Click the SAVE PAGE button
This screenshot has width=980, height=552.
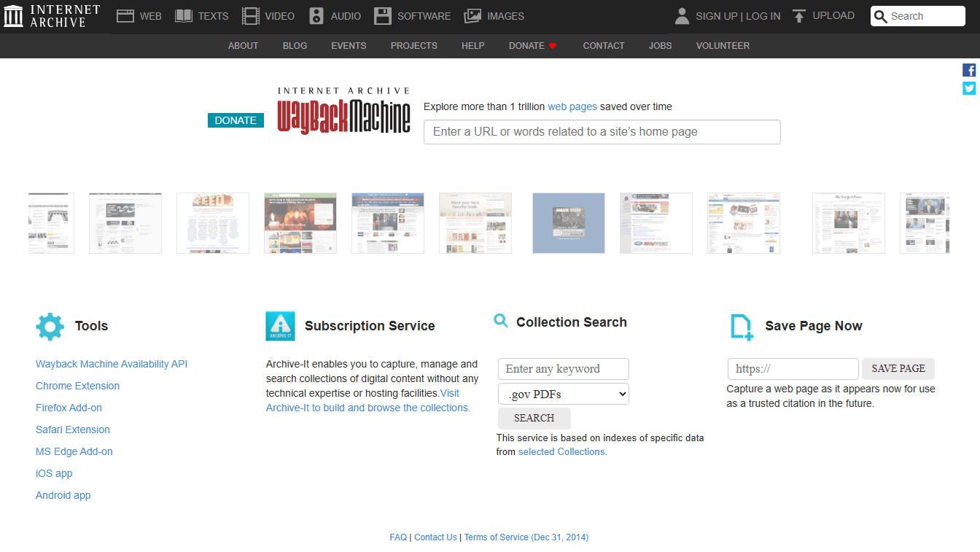pos(898,368)
